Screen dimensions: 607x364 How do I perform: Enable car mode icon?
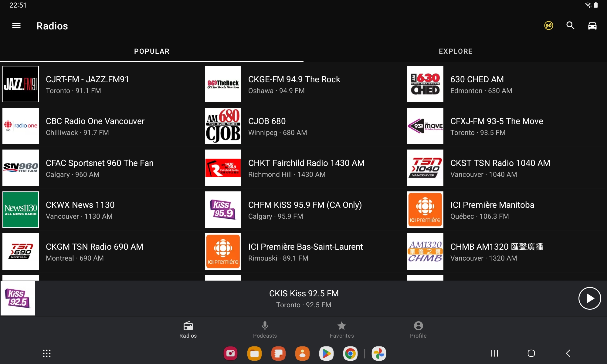[x=592, y=26]
